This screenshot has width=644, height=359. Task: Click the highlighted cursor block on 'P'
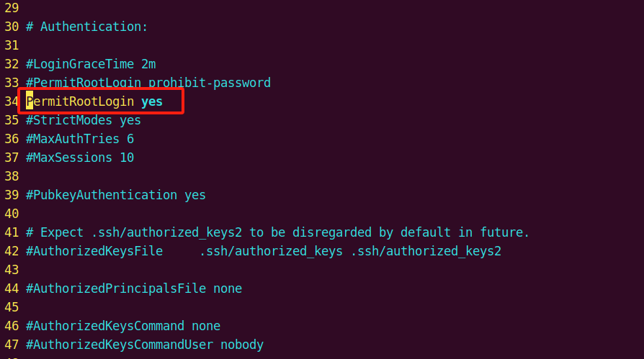pos(30,101)
